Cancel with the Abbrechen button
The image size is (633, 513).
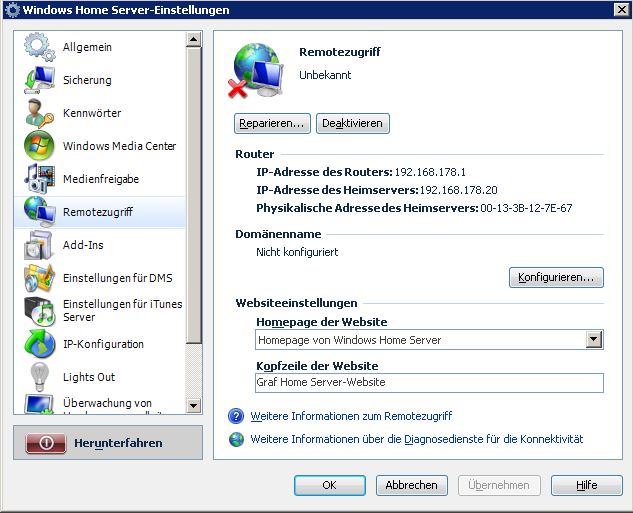[x=411, y=485]
